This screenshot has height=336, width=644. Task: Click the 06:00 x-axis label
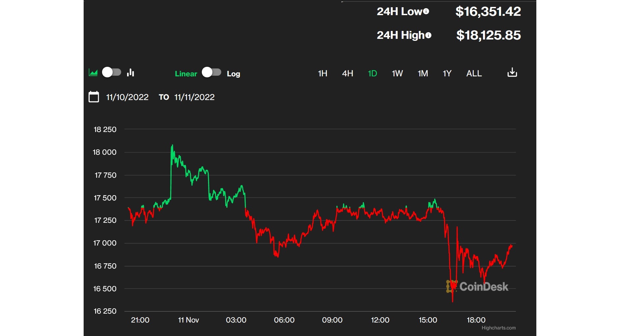pyautogui.click(x=284, y=320)
